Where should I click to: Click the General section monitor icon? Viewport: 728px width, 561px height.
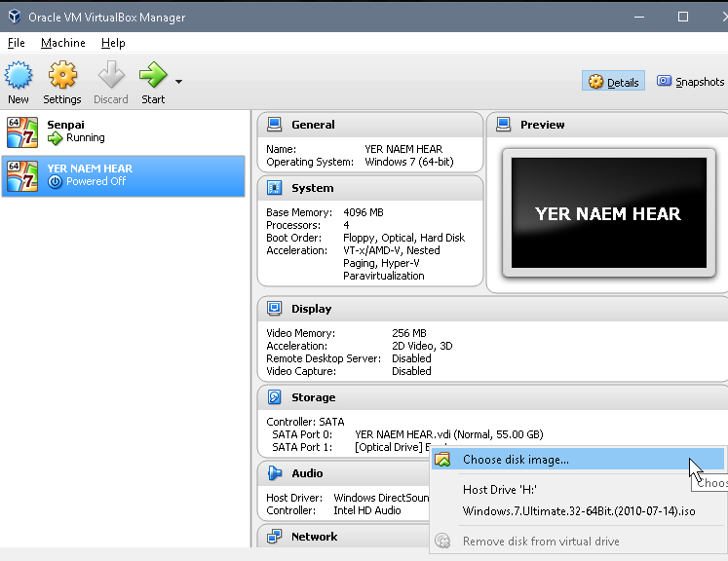[275, 125]
